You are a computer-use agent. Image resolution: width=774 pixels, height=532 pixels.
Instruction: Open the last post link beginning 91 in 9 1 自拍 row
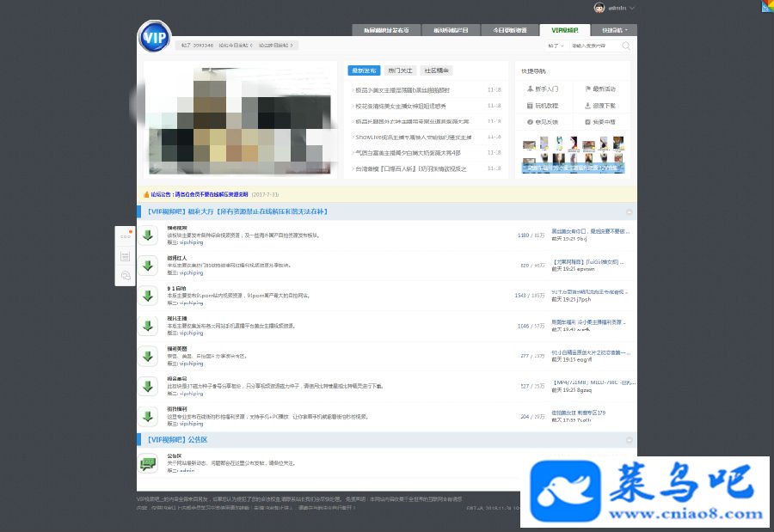click(x=589, y=292)
